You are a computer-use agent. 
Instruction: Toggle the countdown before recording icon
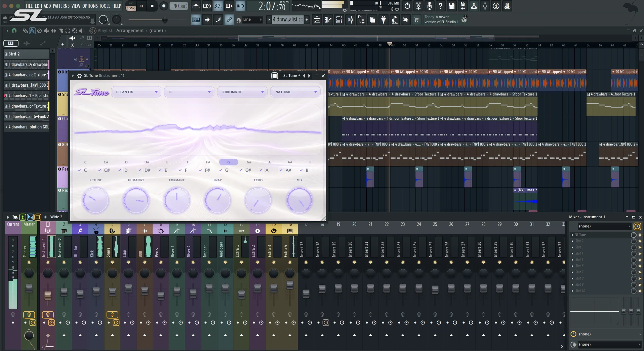[218, 6]
